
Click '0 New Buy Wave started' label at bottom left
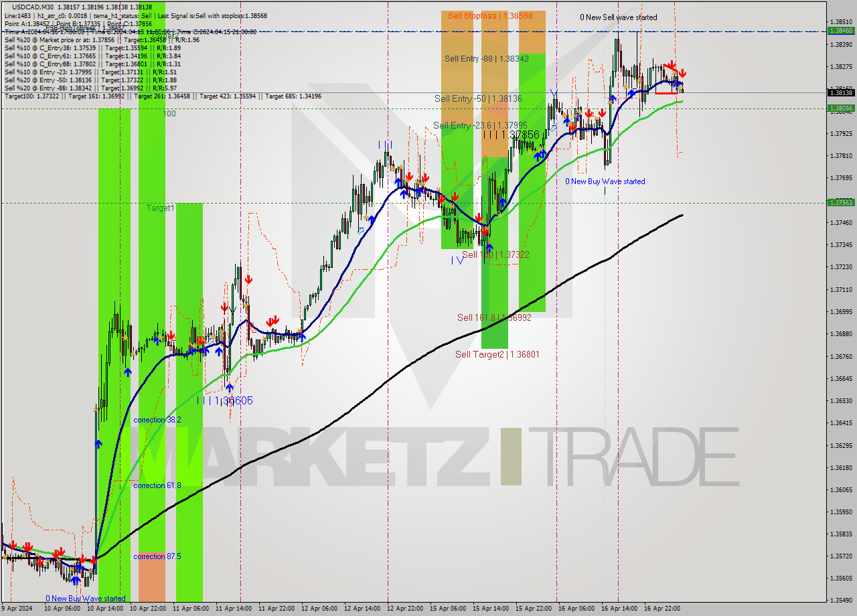(86, 599)
